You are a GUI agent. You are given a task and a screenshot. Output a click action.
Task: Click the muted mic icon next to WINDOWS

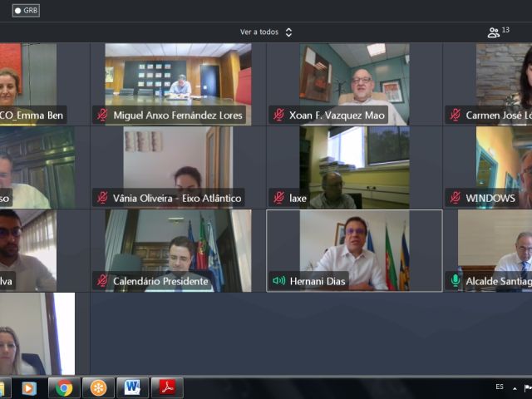point(456,198)
